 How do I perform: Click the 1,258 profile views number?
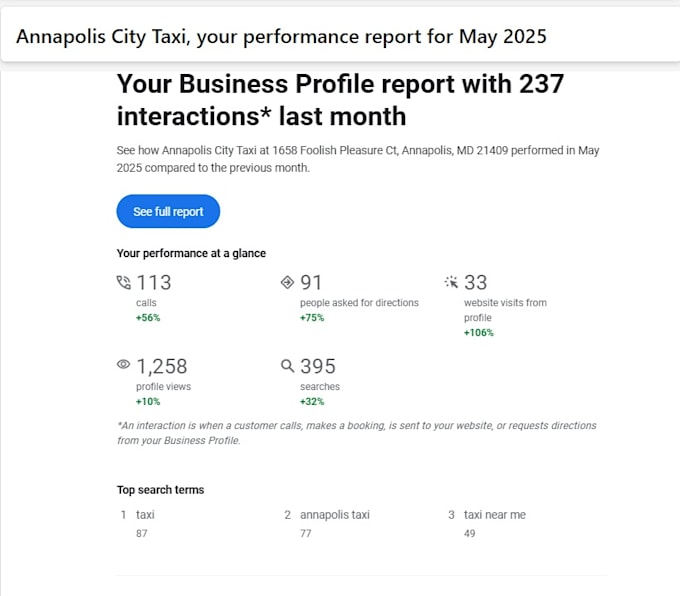pyautogui.click(x=162, y=367)
